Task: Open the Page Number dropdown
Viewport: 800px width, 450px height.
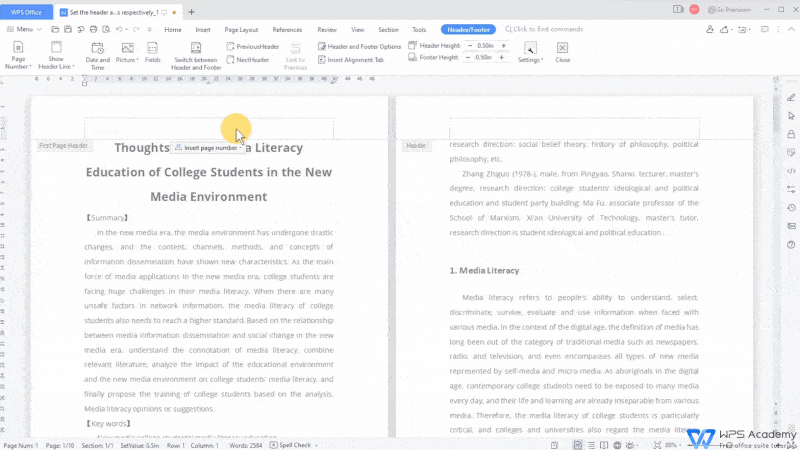Action: point(18,55)
